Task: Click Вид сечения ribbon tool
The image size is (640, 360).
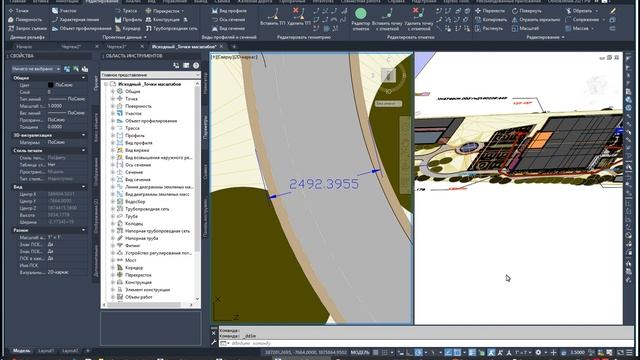Action: click(x=228, y=29)
